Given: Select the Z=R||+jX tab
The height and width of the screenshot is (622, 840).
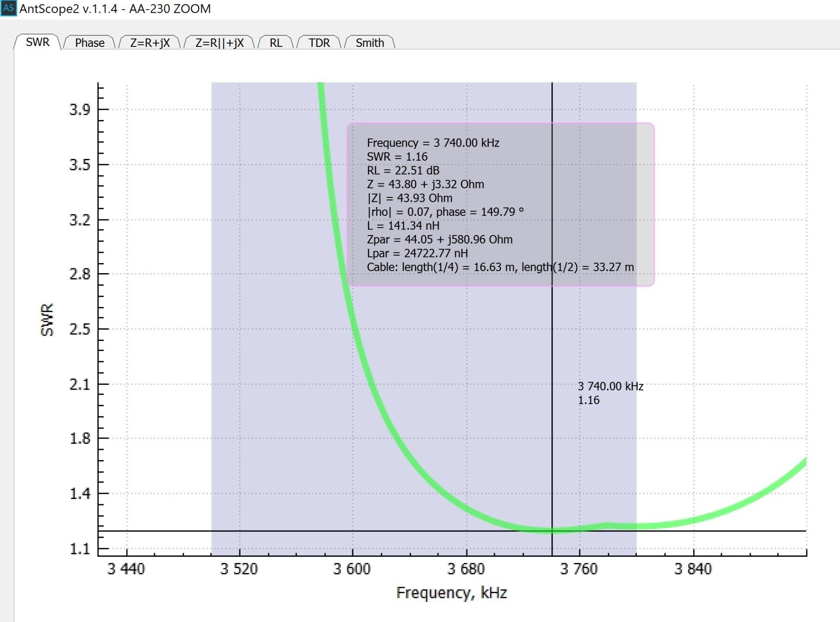Looking at the screenshot, I should 219,43.
